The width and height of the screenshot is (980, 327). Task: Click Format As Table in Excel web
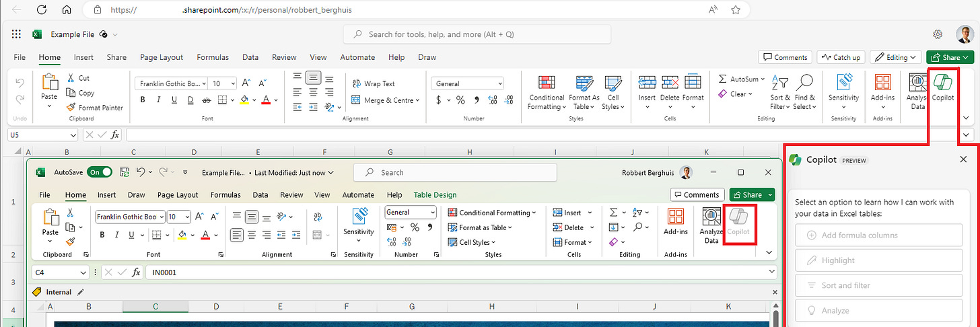tap(584, 92)
